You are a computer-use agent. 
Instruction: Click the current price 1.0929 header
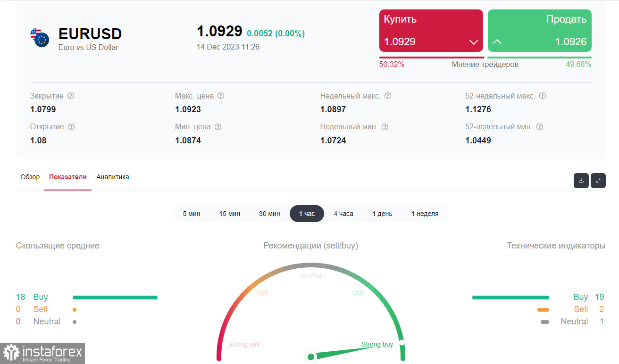(219, 31)
